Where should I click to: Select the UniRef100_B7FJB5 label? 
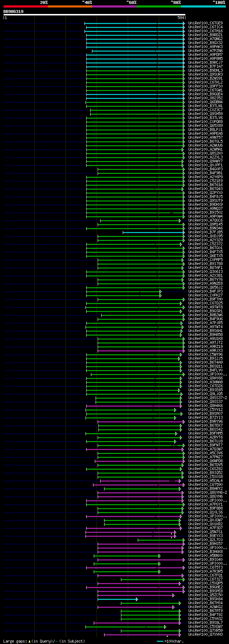(x=205, y=232)
